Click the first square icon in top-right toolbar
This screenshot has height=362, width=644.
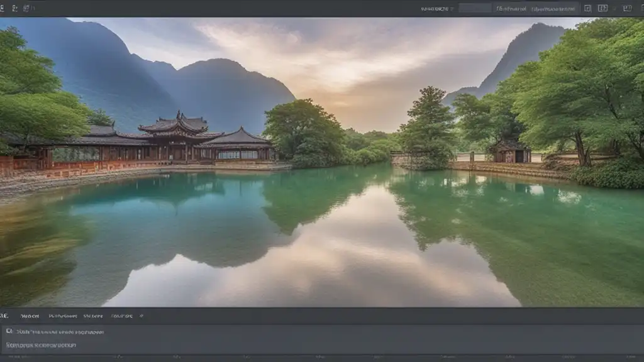[587, 8]
